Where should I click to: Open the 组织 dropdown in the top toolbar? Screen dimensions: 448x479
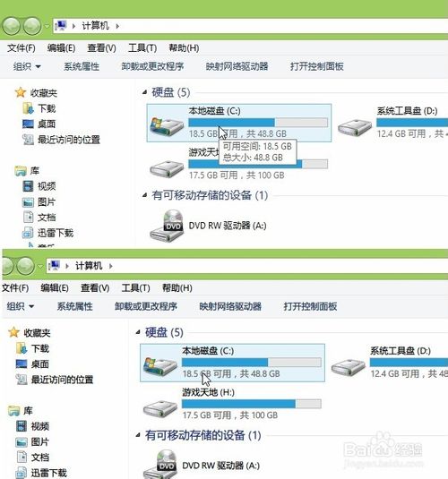coord(27,66)
